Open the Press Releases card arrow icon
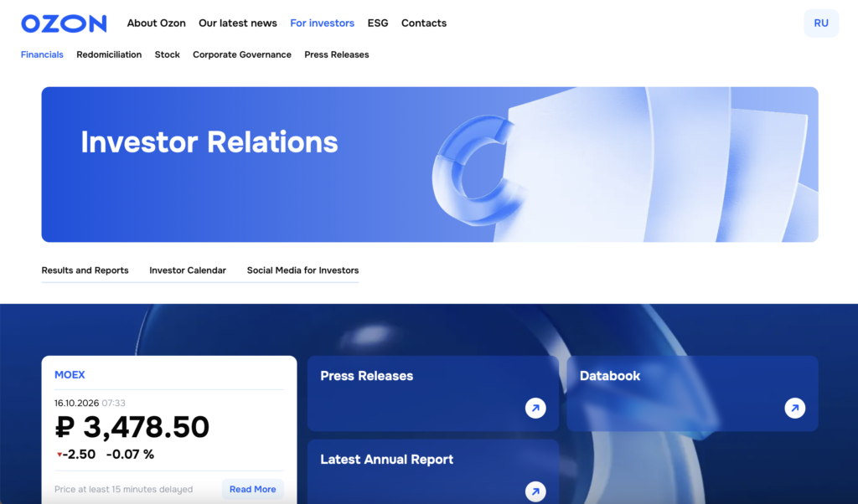The image size is (858, 504). (x=535, y=408)
